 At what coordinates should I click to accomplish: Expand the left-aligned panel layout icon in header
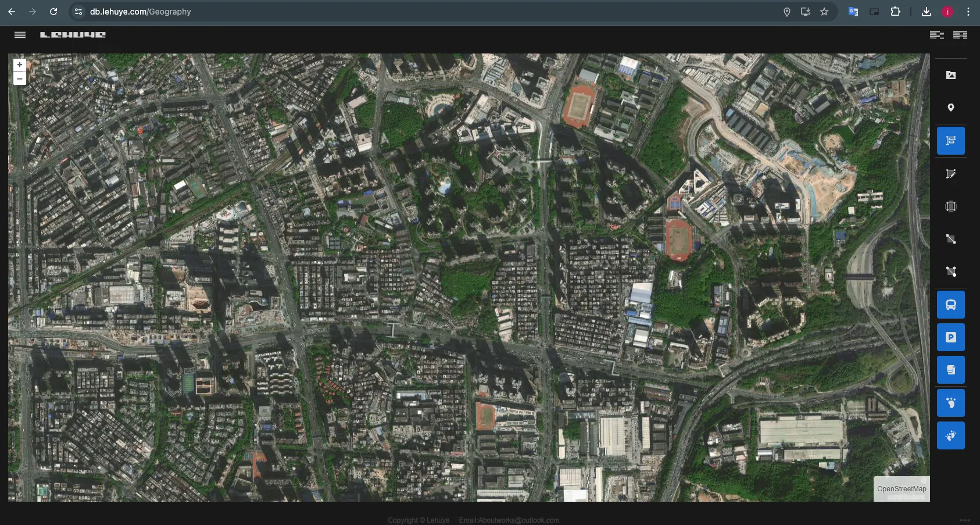[936, 35]
